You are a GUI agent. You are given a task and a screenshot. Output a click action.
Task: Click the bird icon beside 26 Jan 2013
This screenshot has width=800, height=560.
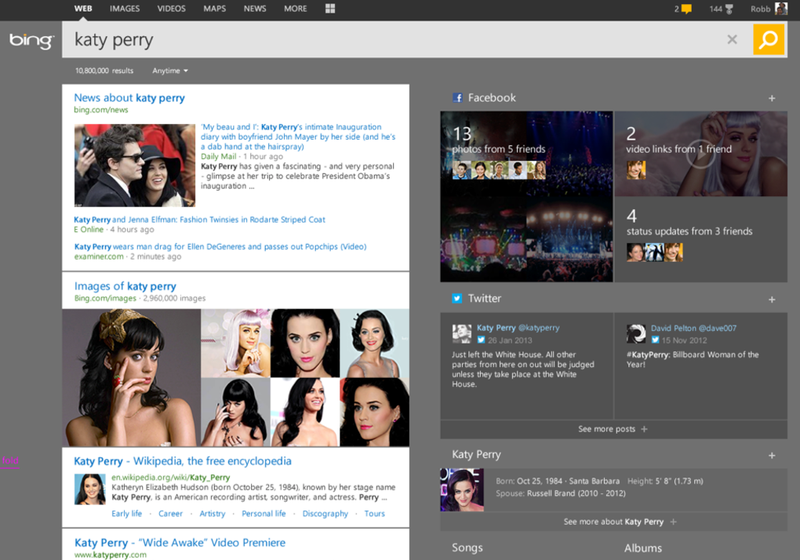click(x=481, y=340)
